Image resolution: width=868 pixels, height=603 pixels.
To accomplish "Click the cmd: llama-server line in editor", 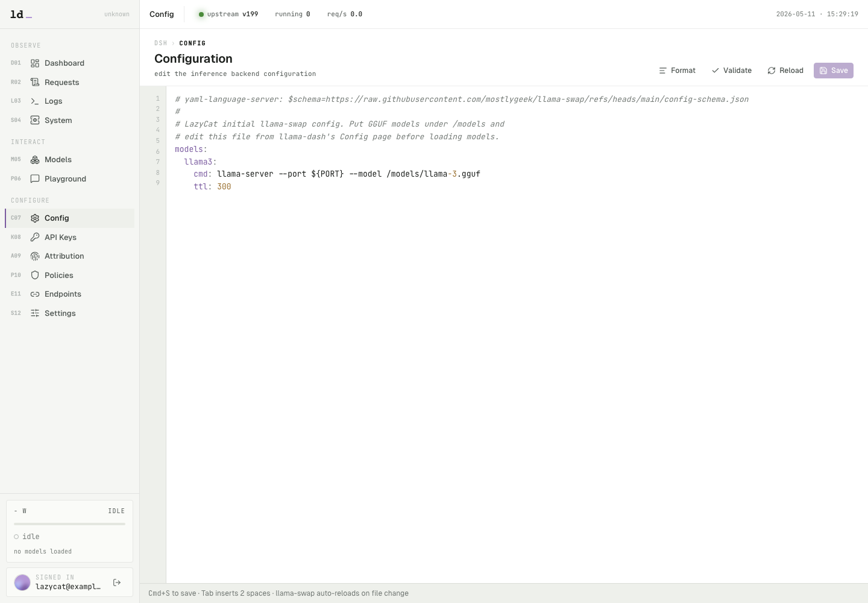I will (337, 174).
